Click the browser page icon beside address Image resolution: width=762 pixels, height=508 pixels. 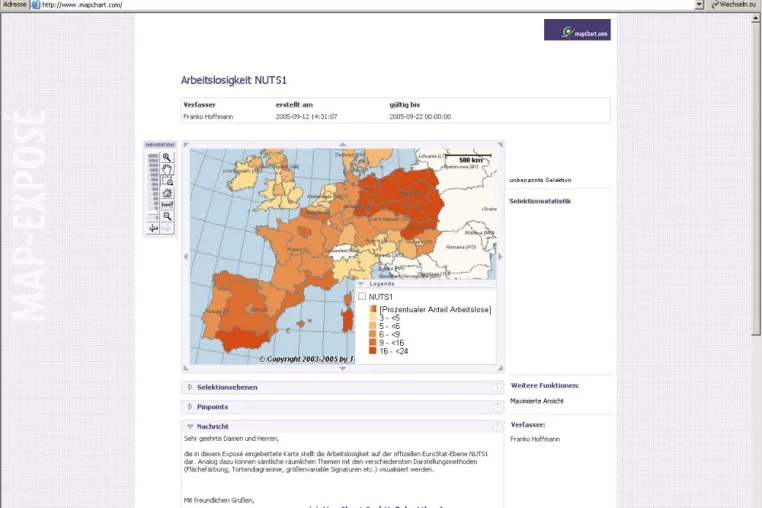coord(35,4)
